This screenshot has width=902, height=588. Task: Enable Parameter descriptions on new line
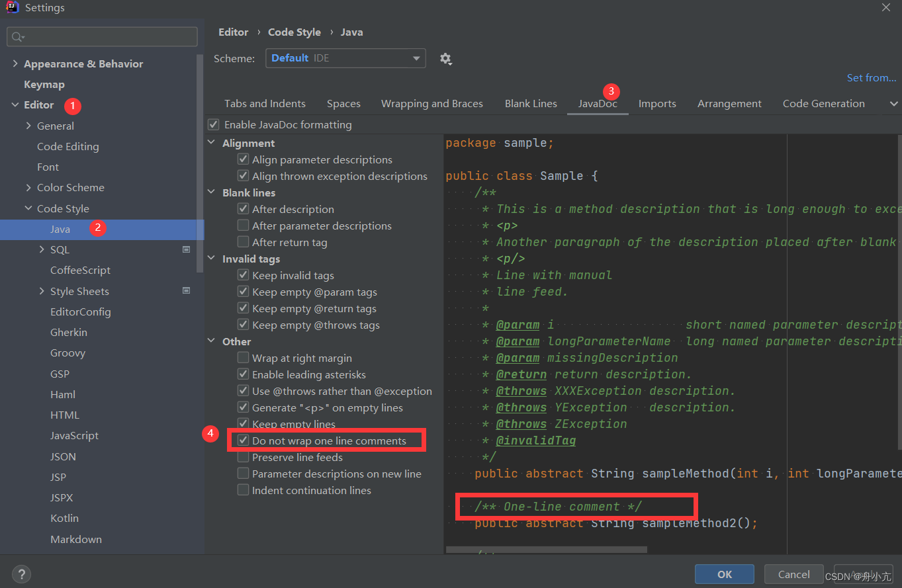click(x=244, y=474)
